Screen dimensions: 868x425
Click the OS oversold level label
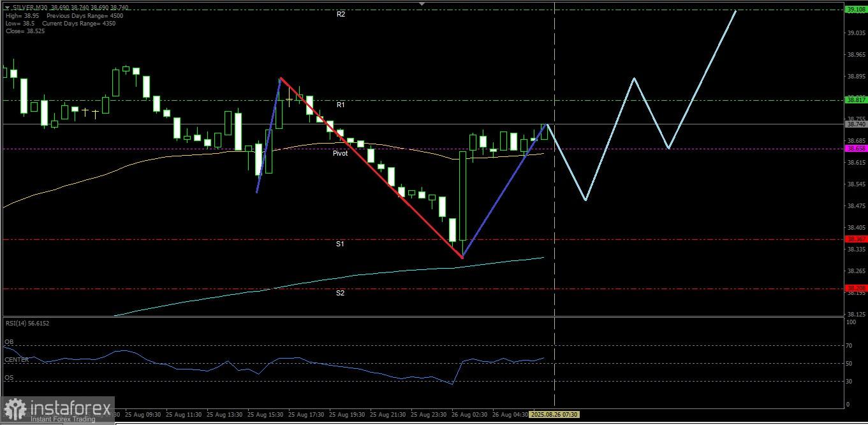pyautogui.click(x=9, y=378)
